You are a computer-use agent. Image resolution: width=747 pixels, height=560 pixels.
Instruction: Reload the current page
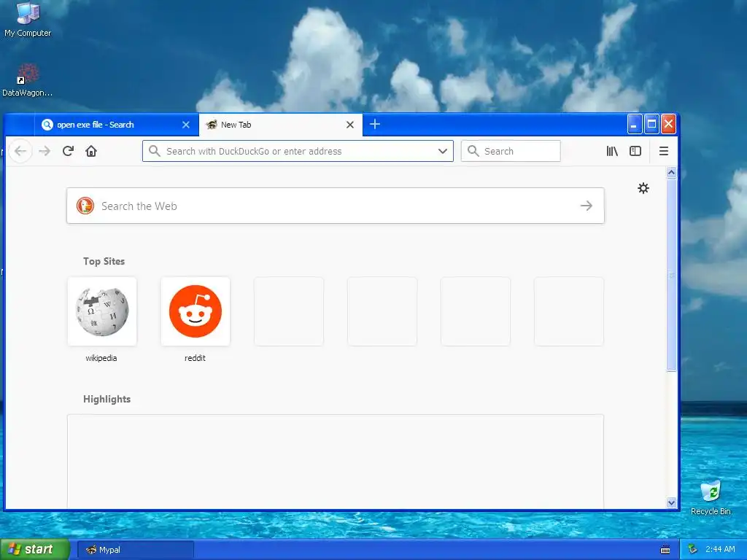[68, 152]
